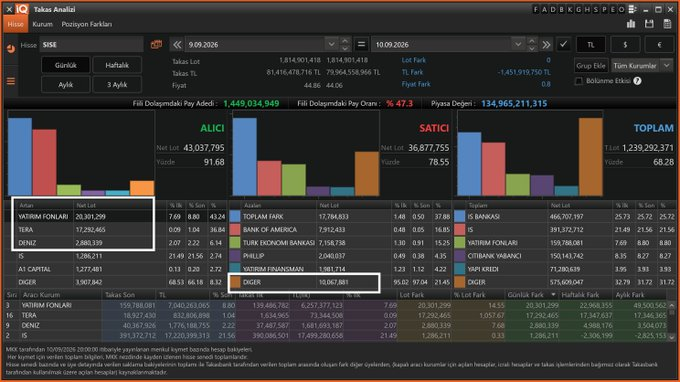
Task: Click the S shortcut letter in title bar
Action: click(596, 10)
